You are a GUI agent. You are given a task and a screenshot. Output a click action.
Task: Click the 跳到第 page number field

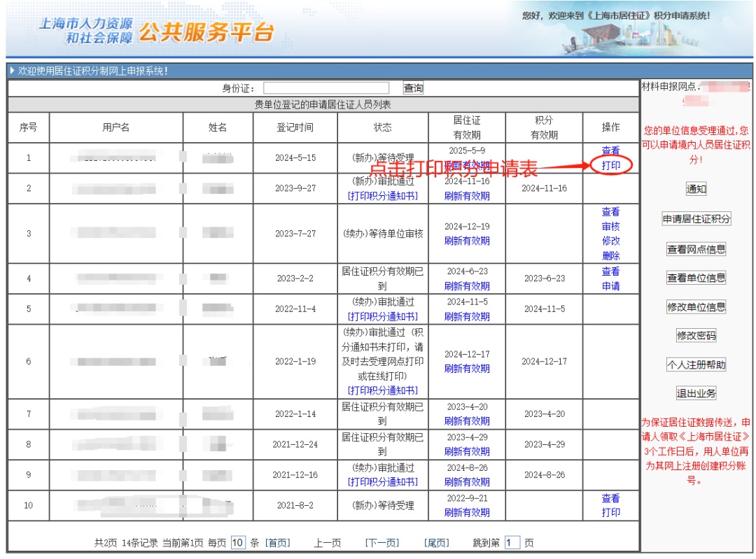[x=512, y=543]
